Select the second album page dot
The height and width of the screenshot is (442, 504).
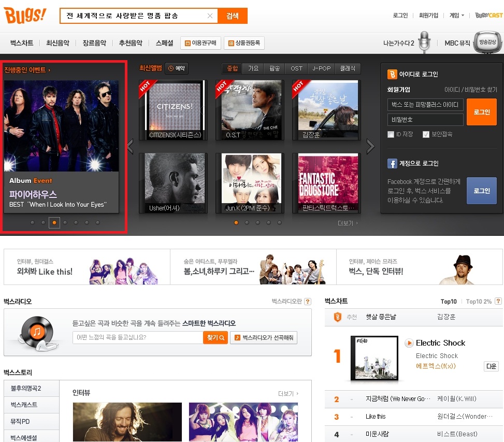coord(247,223)
